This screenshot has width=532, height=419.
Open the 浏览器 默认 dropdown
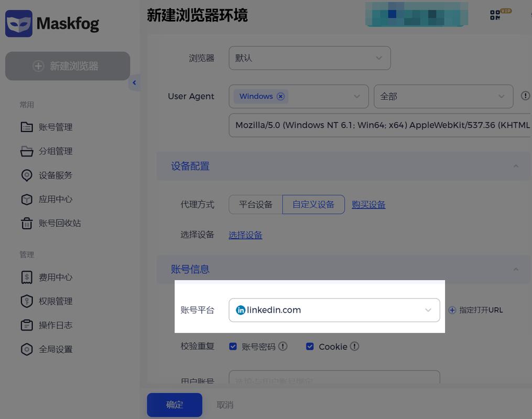[309, 58]
